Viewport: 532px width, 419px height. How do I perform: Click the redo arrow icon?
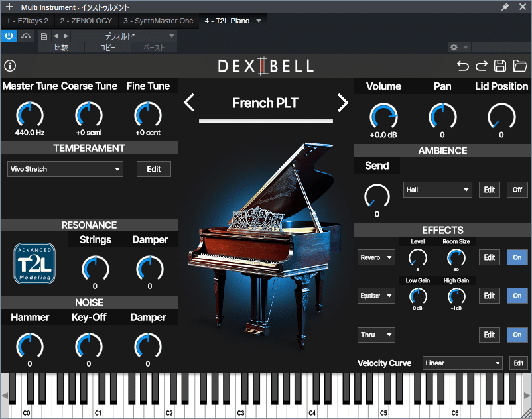point(482,66)
